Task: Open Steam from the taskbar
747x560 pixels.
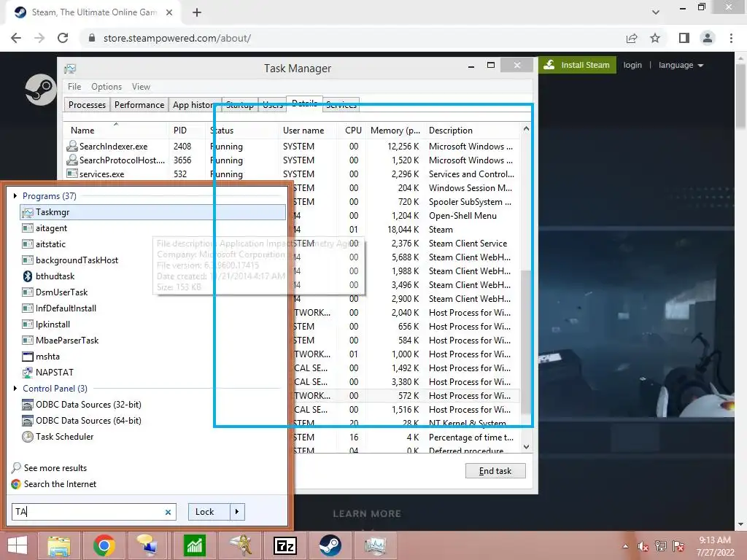Action: point(330,545)
